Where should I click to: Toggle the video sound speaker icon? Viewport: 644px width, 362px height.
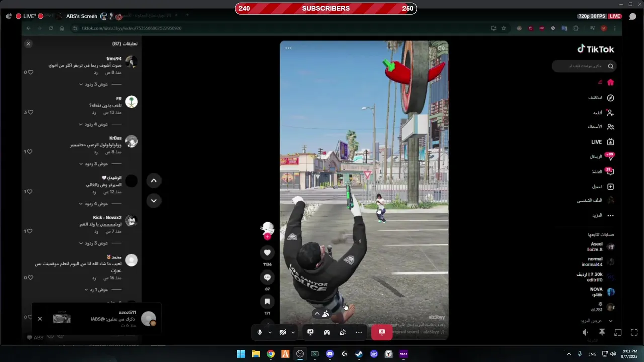click(441, 48)
